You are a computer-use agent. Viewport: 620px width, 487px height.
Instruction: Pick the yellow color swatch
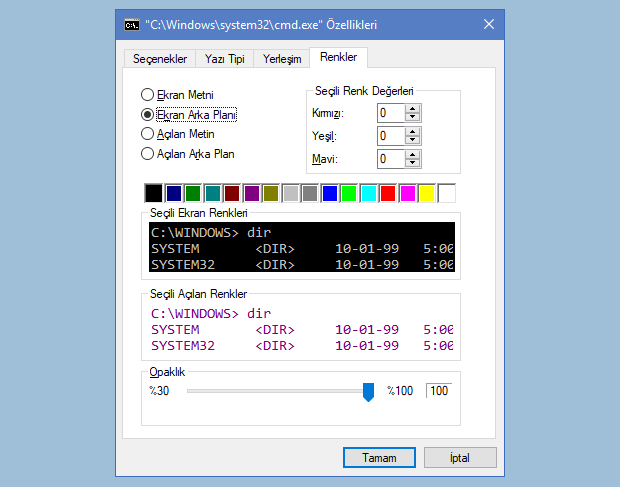[x=427, y=193]
